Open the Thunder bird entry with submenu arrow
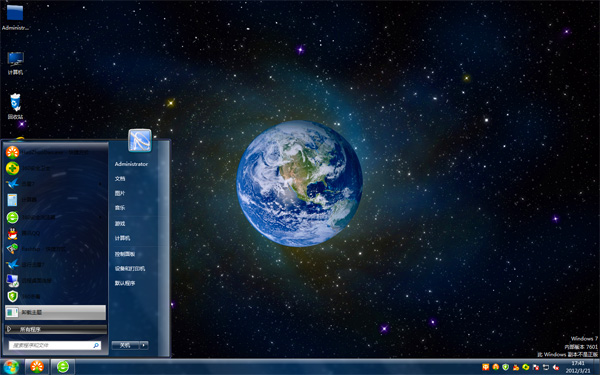 [55, 184]
